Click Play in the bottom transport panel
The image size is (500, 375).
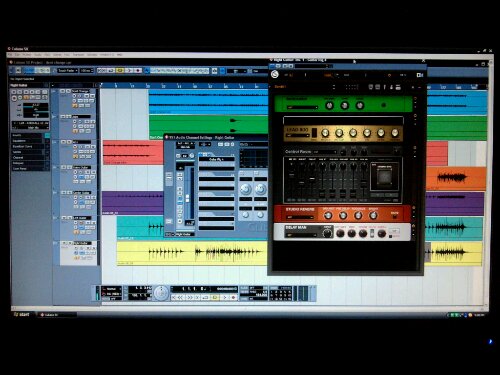pos(224,297)
